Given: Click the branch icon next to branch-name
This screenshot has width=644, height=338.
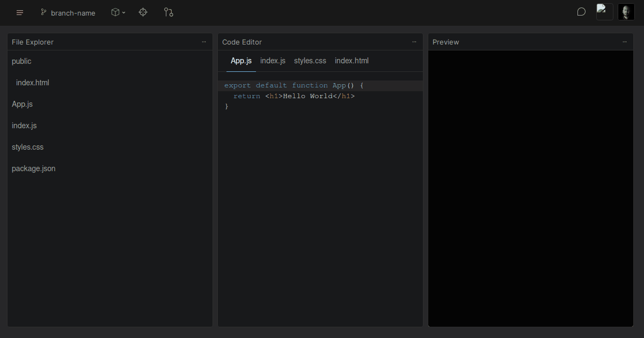Looking at the screenshot, I should click(43, 12).
